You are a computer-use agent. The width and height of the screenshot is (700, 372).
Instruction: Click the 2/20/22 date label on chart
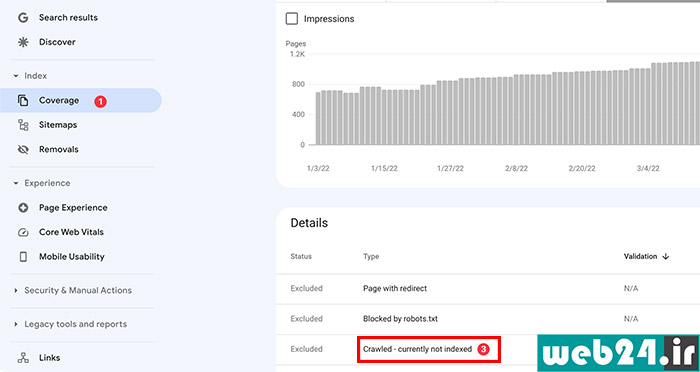tap(582, 169)
